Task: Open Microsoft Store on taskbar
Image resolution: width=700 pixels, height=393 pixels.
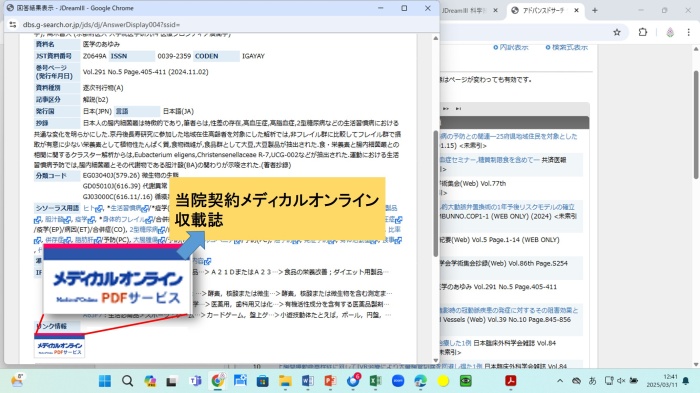Action: click(262, 381)
